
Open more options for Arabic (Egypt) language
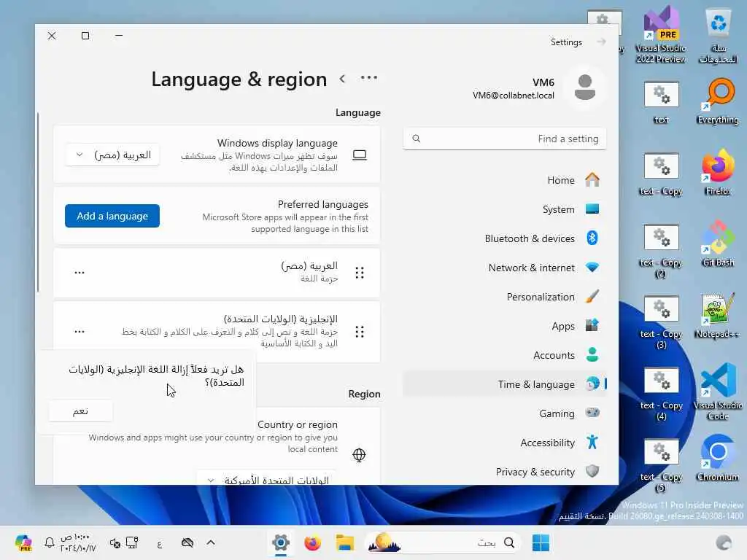pos(80,273)
